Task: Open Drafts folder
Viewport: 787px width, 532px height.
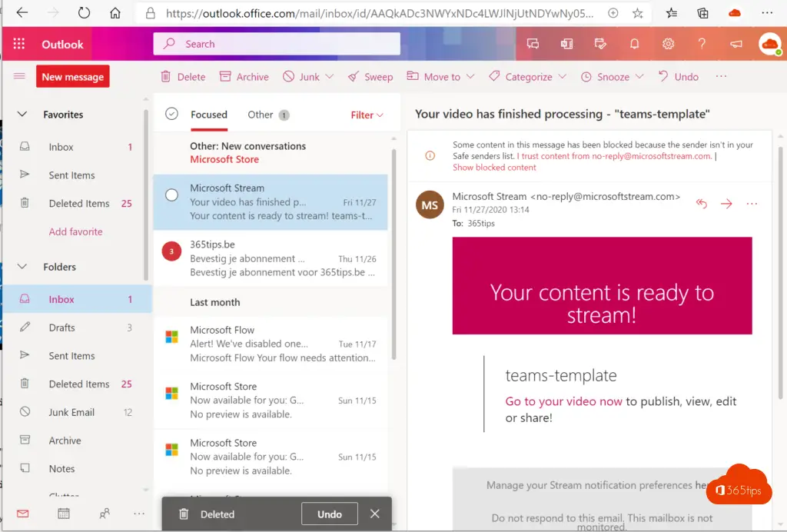Action: [78, 328]
